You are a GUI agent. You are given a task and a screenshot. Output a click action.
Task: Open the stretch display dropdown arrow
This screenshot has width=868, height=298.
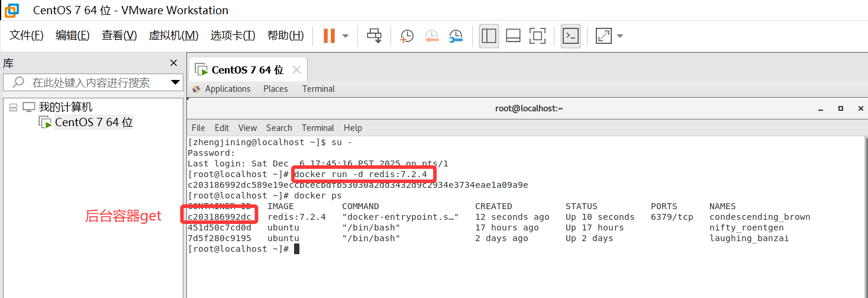619,36
